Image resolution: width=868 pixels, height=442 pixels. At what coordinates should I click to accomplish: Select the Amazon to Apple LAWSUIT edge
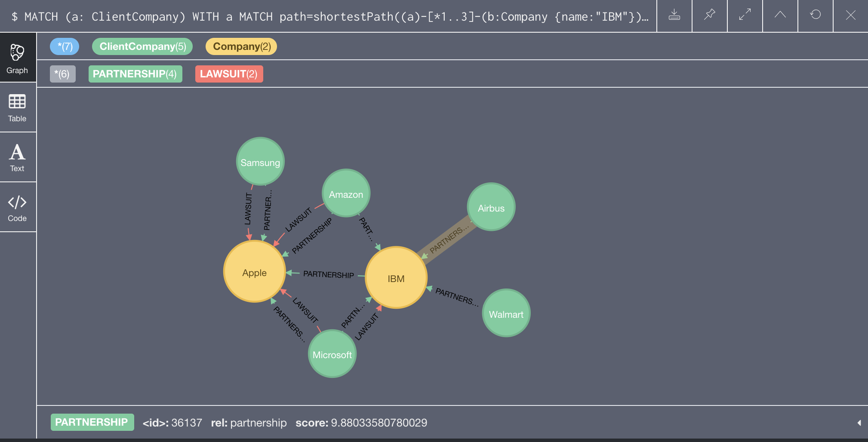click(x=299, y=220)
